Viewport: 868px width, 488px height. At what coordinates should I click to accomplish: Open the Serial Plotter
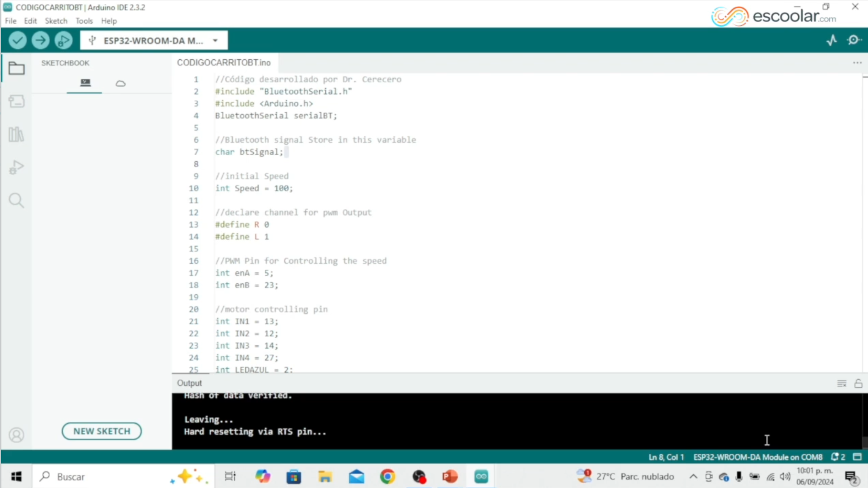[832, 40]
